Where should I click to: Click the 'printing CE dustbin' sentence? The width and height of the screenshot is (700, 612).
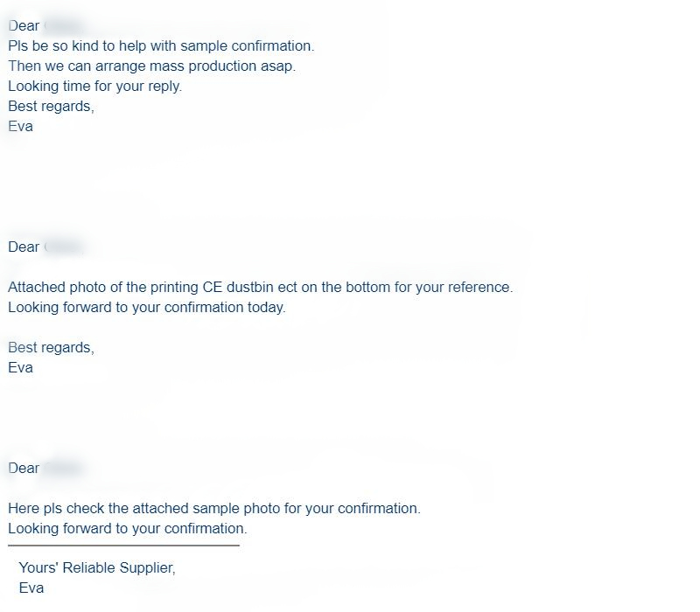point(260,287)
